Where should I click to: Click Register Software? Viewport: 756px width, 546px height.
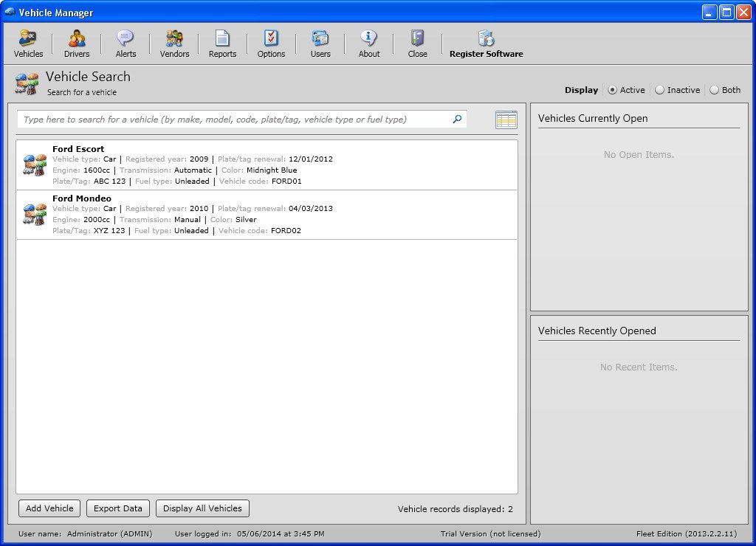point(486,43)
